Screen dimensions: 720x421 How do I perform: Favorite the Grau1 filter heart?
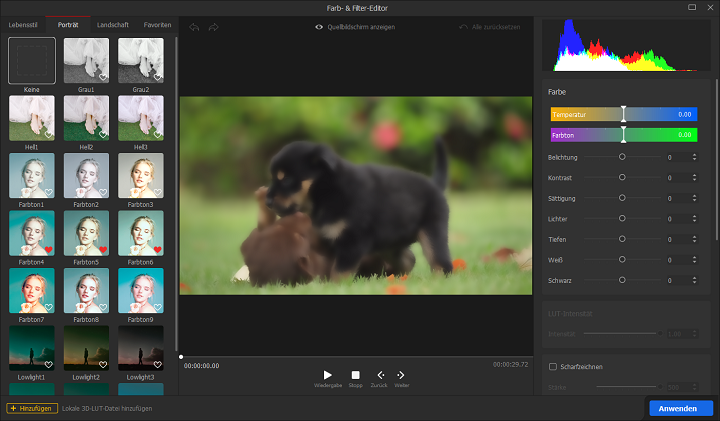click(x=103, y=77)
